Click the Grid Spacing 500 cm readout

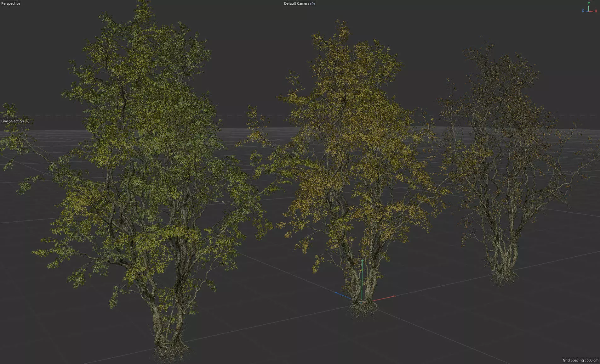(580, 360)
